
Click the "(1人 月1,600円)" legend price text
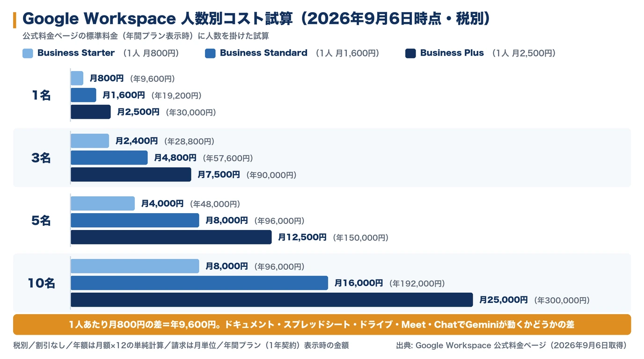[346, 53]
